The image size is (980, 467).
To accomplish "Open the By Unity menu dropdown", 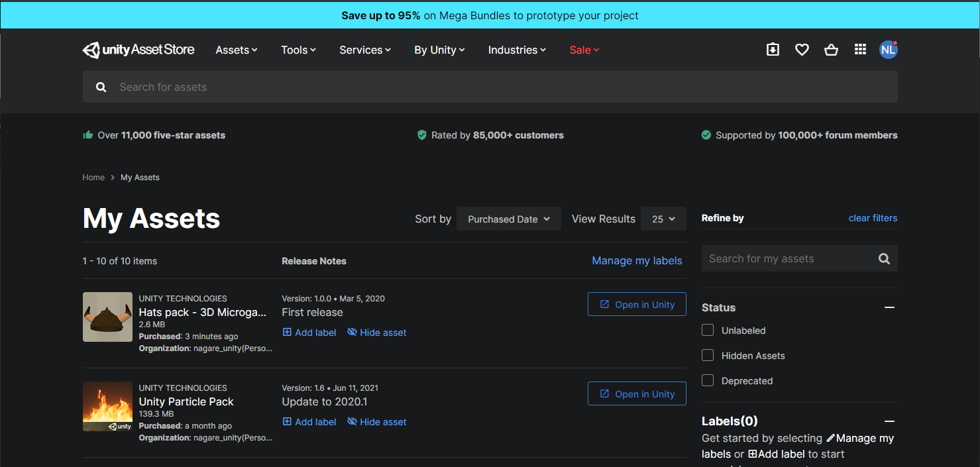I will 439,50.
